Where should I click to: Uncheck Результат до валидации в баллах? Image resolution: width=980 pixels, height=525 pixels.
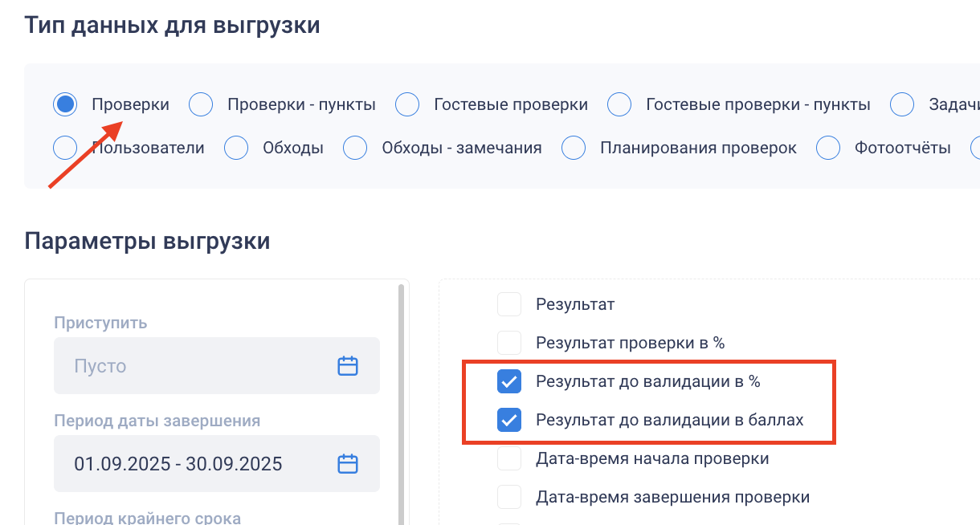509,420
